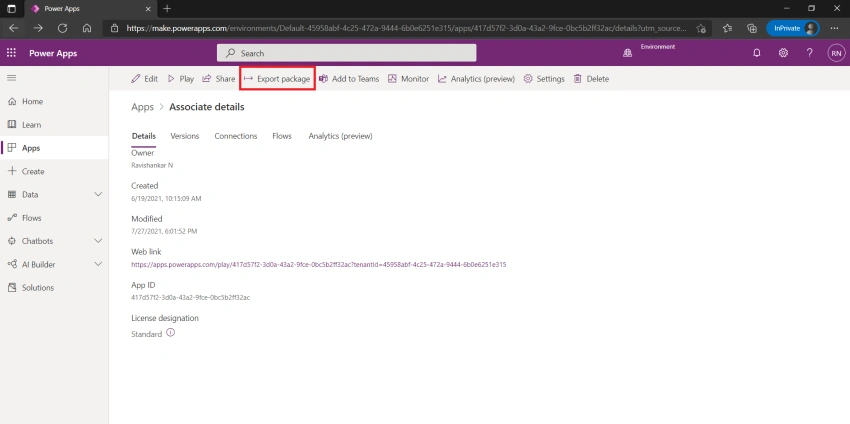Click the created date 6/19/2021
The height and width of the screenshot is (424, 850).
pyautogui.click(x=166, y=198)
